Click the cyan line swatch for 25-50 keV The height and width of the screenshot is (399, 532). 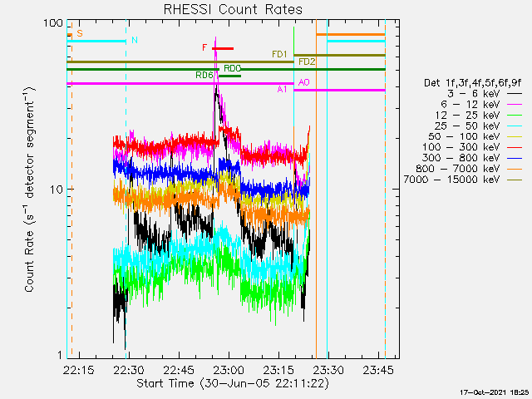point(515,126)
